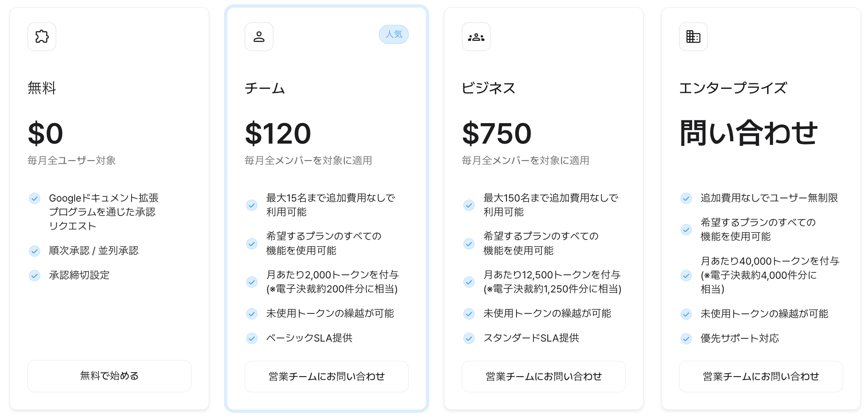The width and height of the screenshot is (868, 420).
Task: Click the check icon beside 追加費用なしでユーザー無制限
Action: 686,198
